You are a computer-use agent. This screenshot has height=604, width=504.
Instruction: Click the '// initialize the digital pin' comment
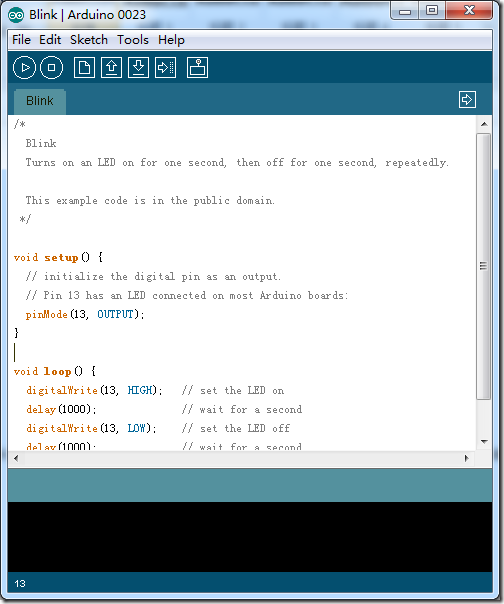(153, 276)
